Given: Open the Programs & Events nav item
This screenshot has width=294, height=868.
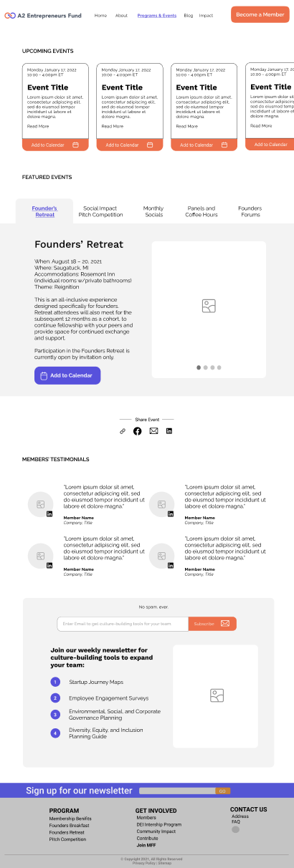Looking at the screenshot, I should click(x=156, y=15).
